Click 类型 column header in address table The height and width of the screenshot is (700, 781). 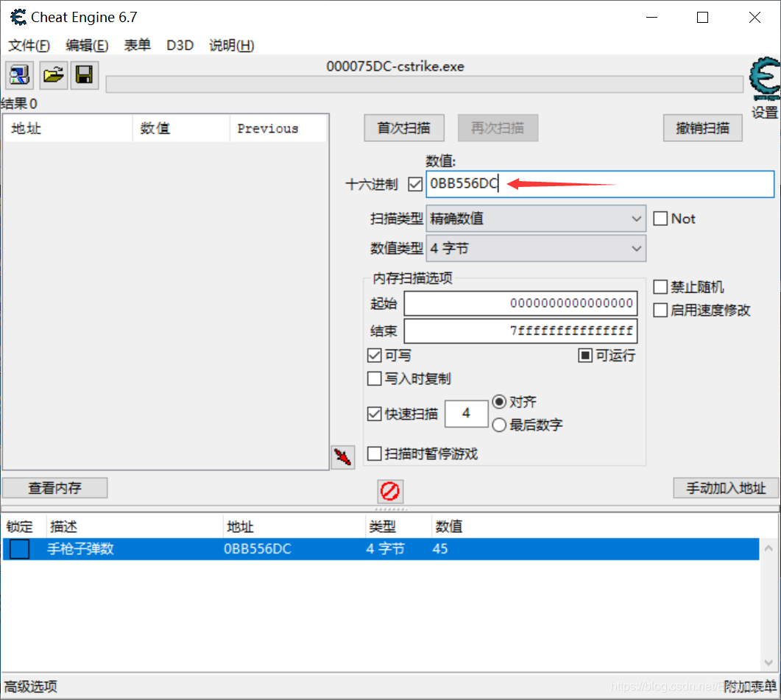pyautogui.click(x=398, y=526)
